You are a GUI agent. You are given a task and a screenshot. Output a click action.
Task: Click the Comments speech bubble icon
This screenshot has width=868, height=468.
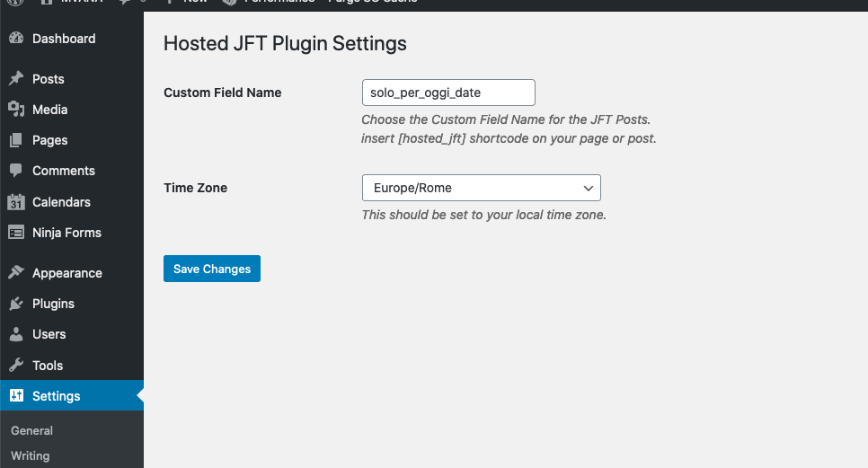[x=16, y=171]
